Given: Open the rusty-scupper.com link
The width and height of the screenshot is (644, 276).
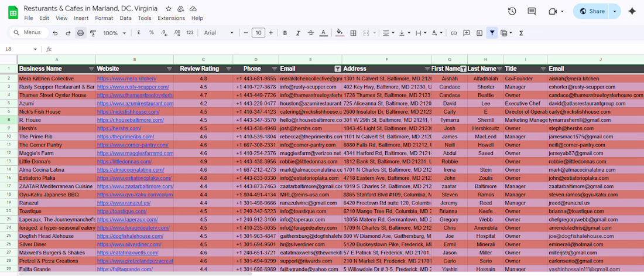Looking at the screenshot, I should pos(133,87).
